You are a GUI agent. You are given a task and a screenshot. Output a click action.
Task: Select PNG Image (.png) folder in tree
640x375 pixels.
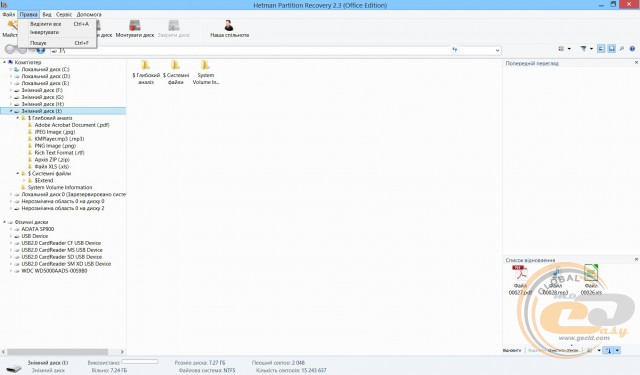coord(55,146)
